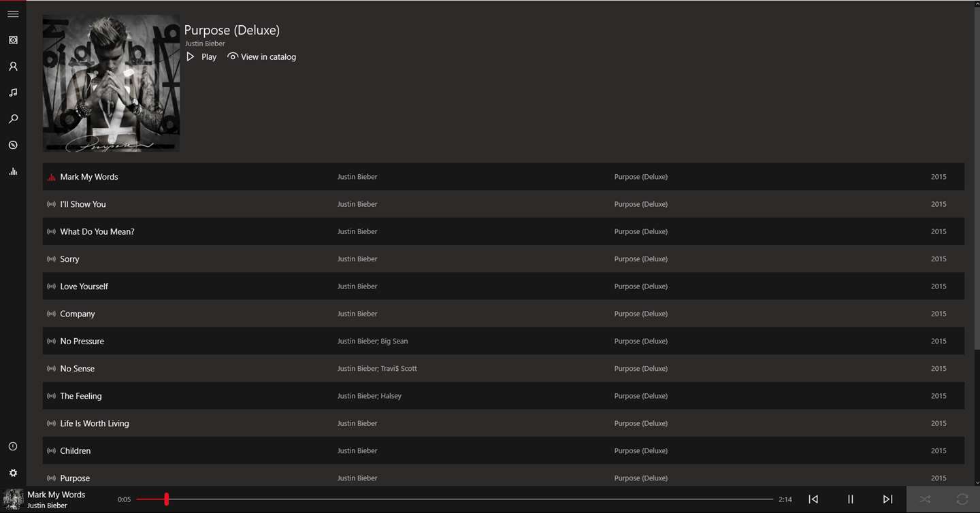Go back to the previous track
This screenshot has height=513, width=980.
813,499
